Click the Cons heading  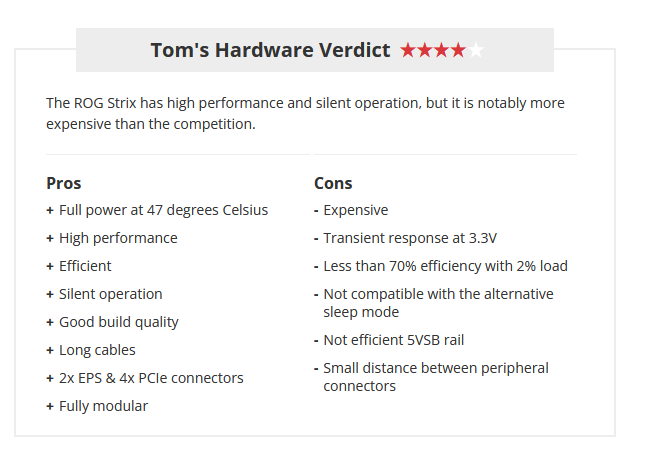tap(333, 183)
